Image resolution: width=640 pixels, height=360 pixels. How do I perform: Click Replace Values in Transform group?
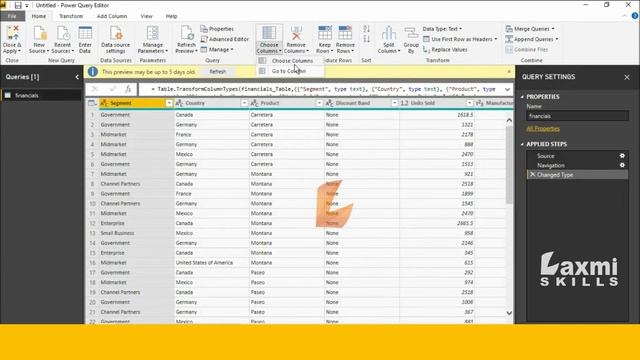(x=445, y=49)
